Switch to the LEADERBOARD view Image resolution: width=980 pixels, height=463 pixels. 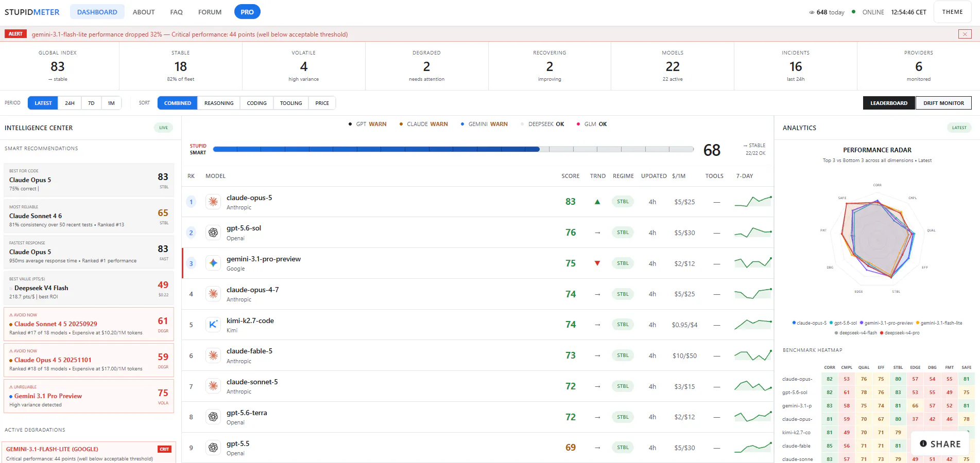pos(889,103)
